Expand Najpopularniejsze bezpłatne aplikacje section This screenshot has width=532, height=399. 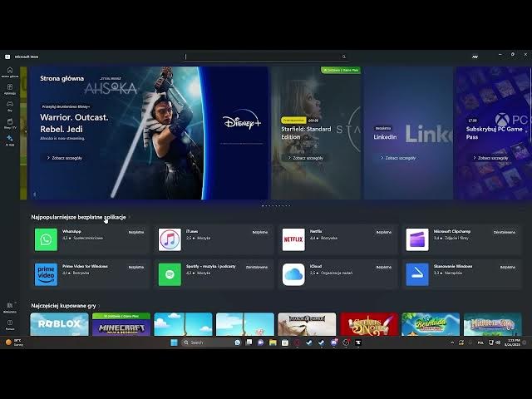click(130, 217)
